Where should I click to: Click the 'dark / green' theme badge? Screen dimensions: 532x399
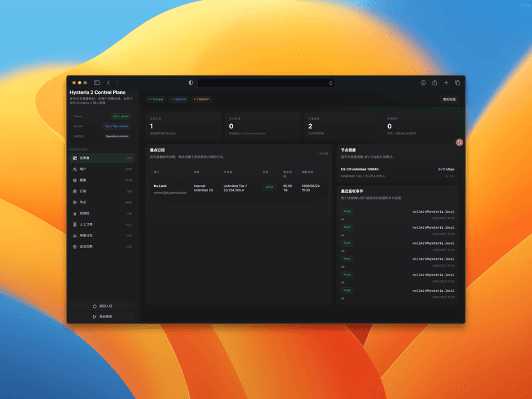pyautogui.click(x=120, y=116)
